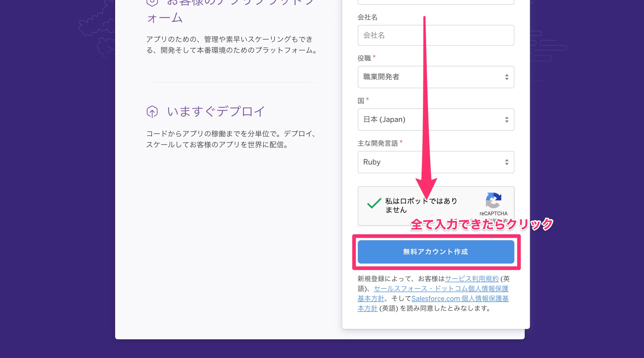Open the 主な開発言語 dropdown showing Ruby

(x=436, y=162)
